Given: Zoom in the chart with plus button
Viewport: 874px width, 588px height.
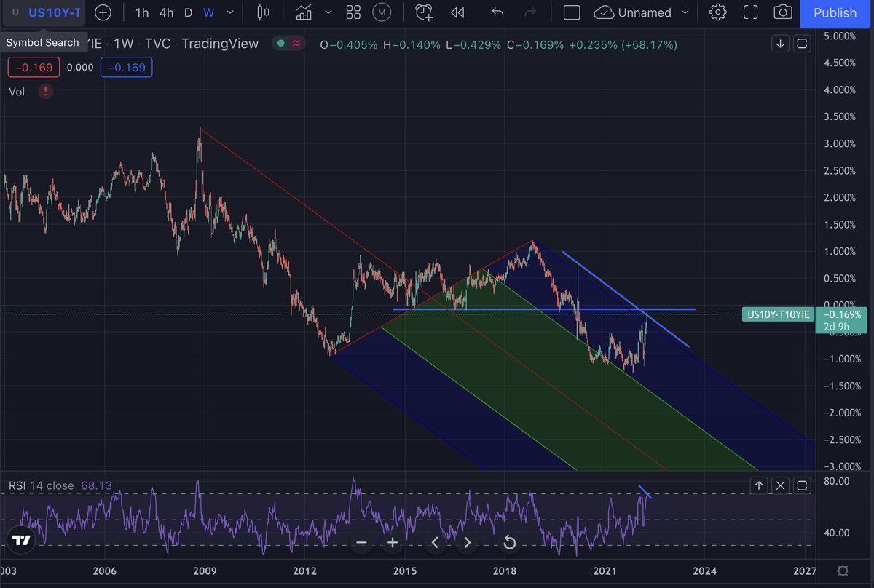Looking at the screenshot, I should point(393,542).
